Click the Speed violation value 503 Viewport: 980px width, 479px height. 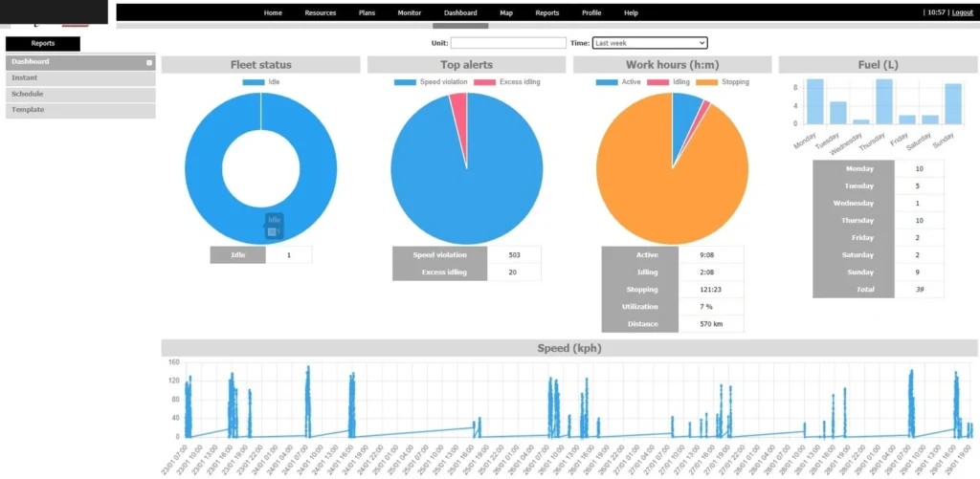coord(514,255)
